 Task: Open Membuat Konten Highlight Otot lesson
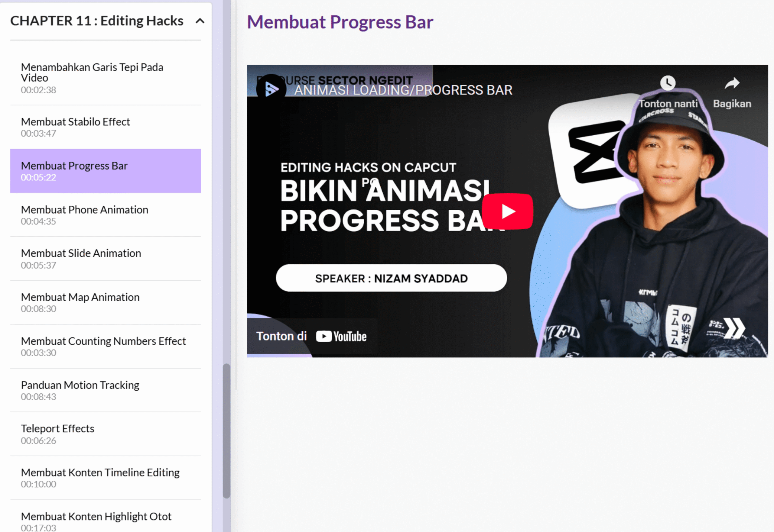106,517
